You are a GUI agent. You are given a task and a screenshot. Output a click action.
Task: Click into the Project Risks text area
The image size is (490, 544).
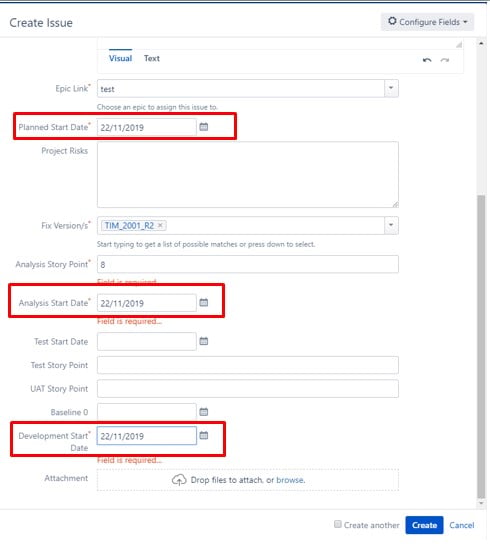248,175
